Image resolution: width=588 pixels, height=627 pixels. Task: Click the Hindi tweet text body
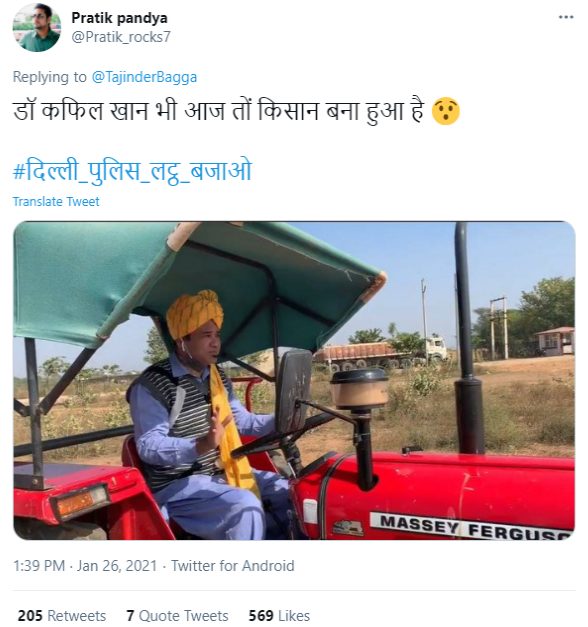[x=218, y=112]
